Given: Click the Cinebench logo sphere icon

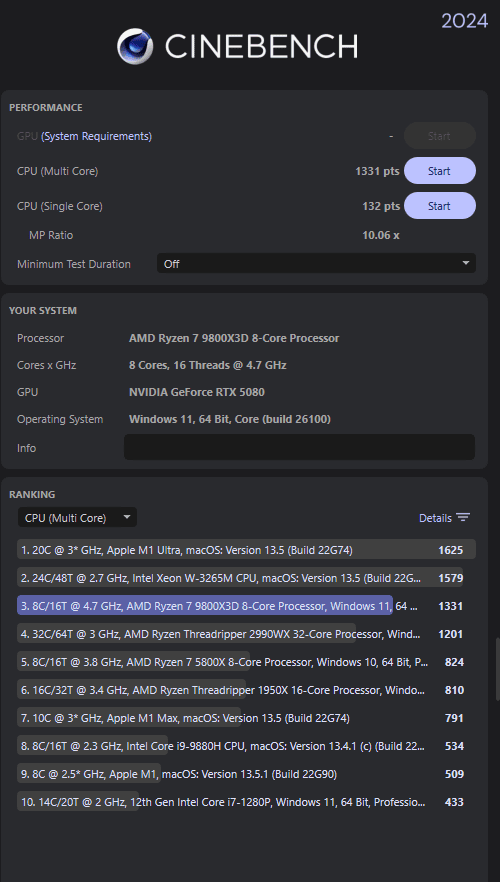Looking at the screenshot, I should pyautogui.click(x=135, y=46).
